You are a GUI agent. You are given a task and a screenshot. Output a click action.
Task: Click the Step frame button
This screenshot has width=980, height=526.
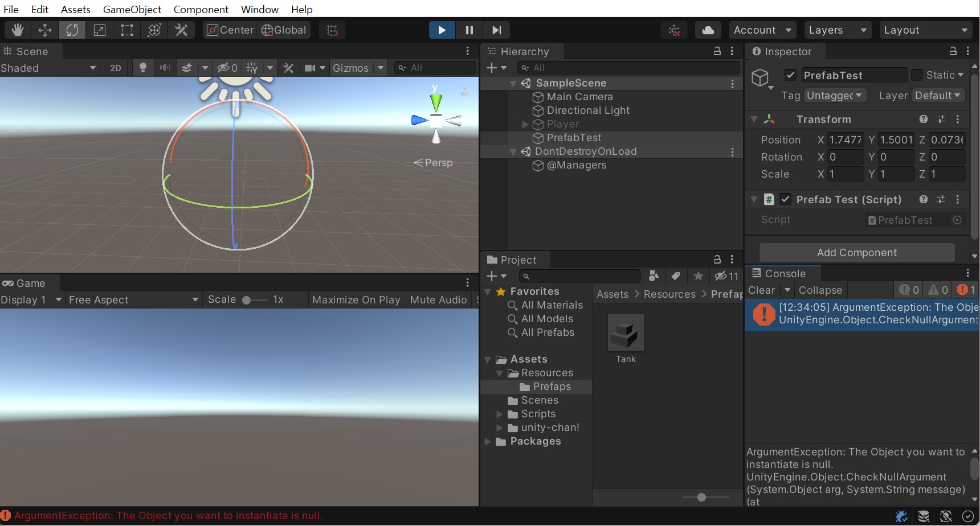[496, 30]
